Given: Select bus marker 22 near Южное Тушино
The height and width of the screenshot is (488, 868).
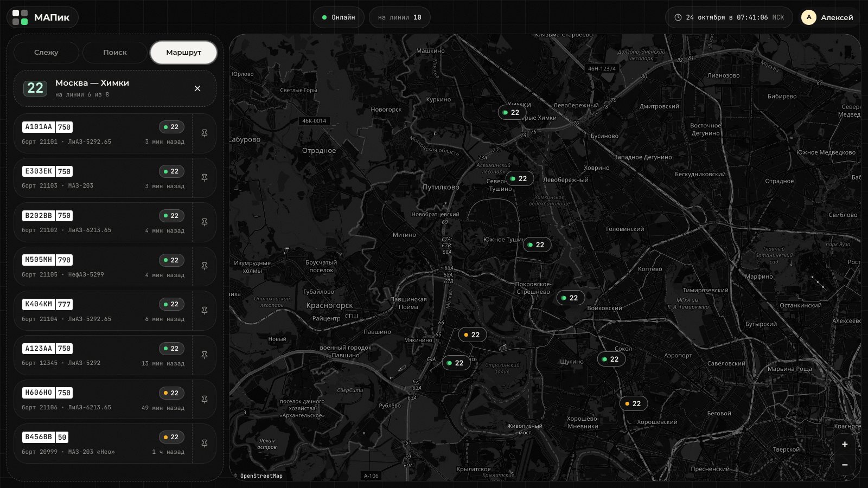Looking at the screenshot, I should pyautogui.click(x=537, y=245).
